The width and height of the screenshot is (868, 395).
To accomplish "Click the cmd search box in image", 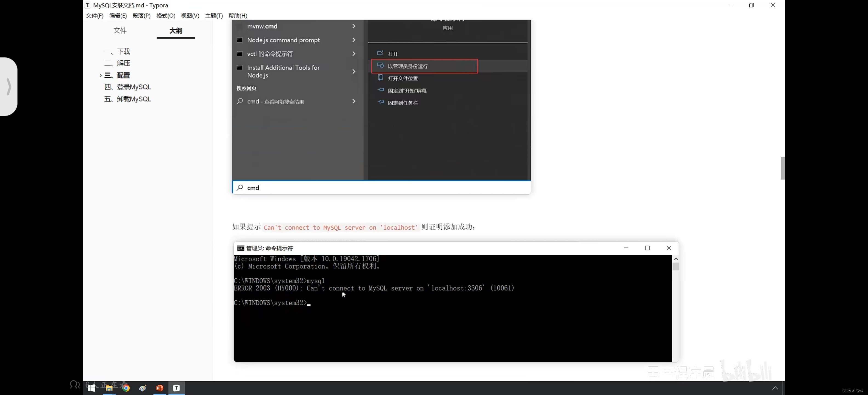I will (x=381, y=188).
